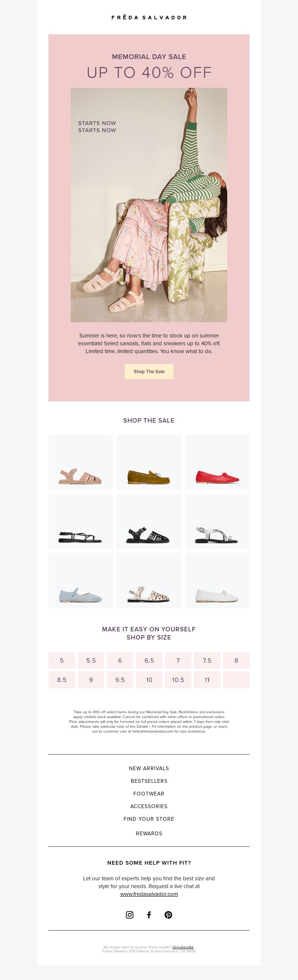
Task: Open the Pinterest icon link
Action: pos(168,915)
